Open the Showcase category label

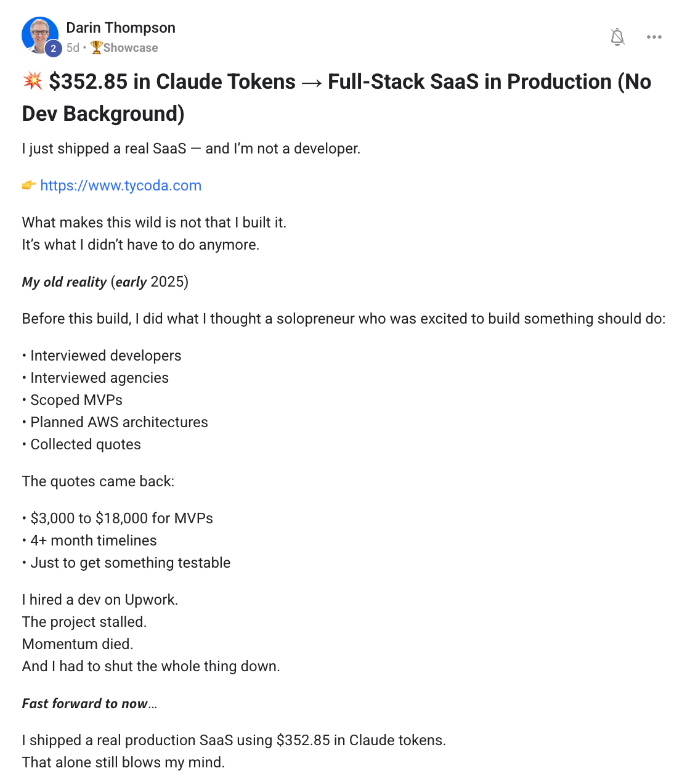click(131, 47)
